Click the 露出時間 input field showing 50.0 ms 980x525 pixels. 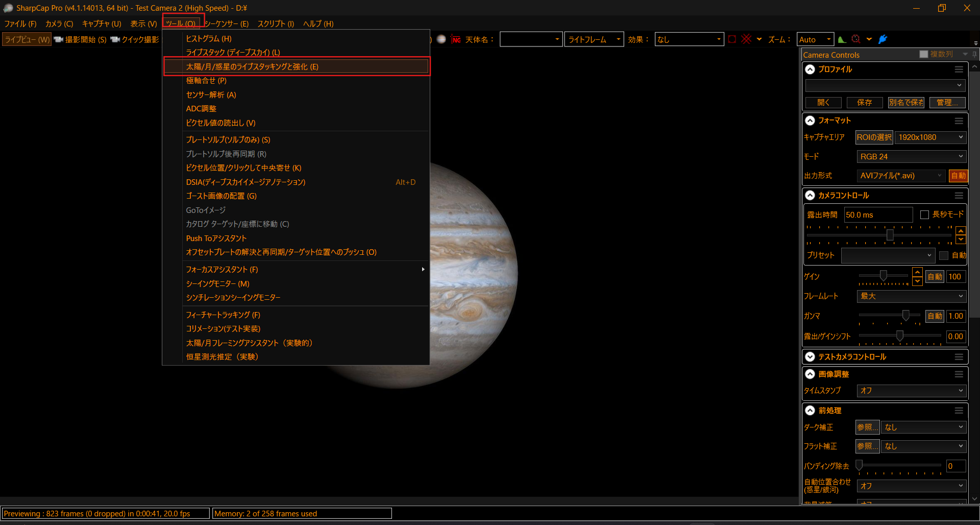[x=877, y=215]
